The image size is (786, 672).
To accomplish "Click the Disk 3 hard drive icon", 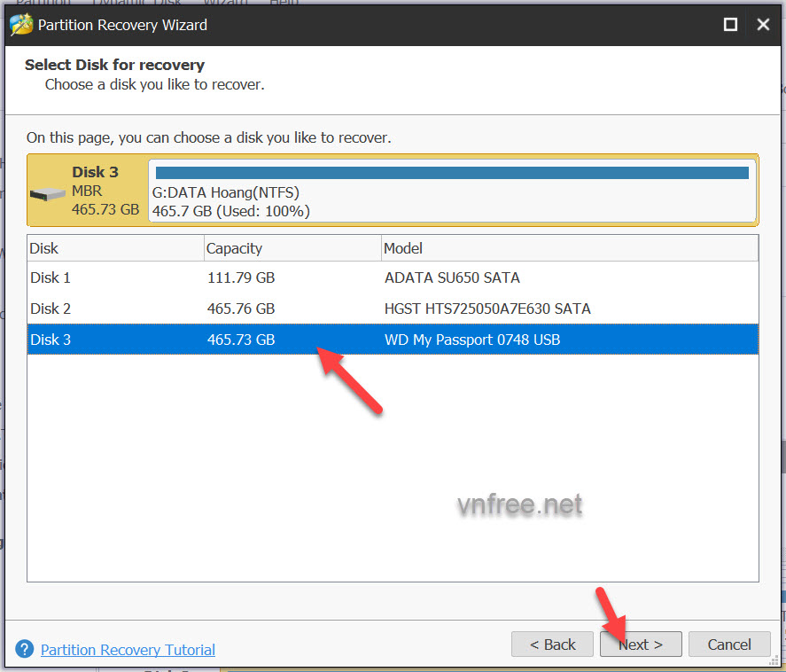I will (48, 194).
